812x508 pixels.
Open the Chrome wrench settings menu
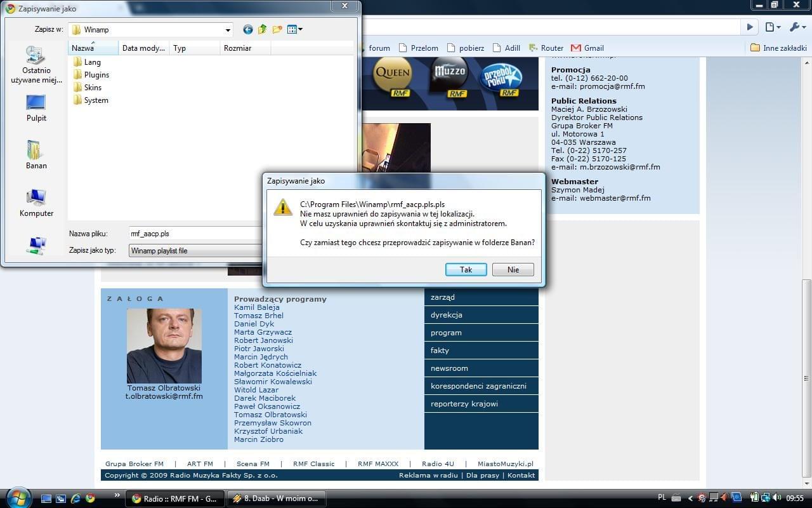tap(796, 27)
